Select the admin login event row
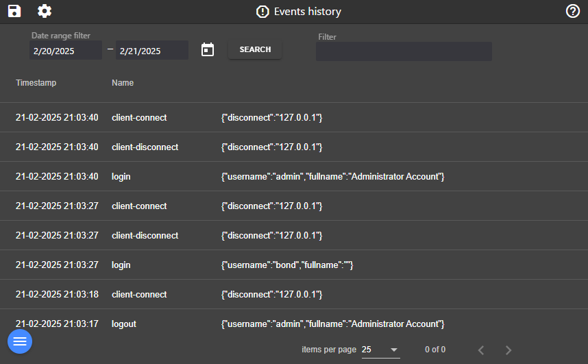The height and width of the screenshot is (364, 588). pos(294,177)
